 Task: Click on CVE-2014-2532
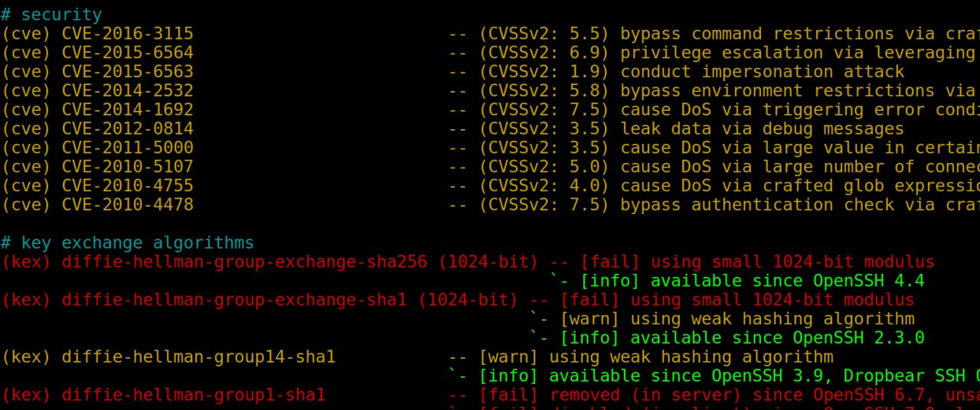point(127,91)
